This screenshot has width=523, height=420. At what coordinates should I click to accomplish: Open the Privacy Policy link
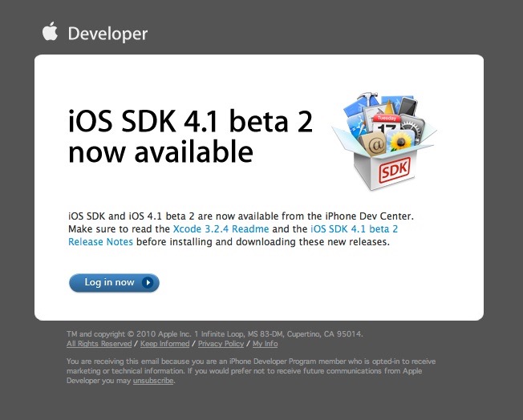tap(221, 344)
